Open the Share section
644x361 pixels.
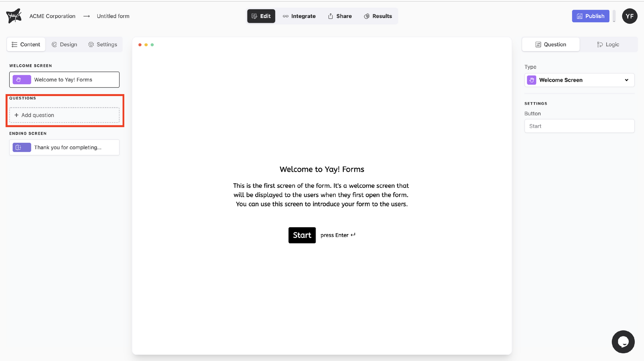pyautogui.click(x=340, y=16)
